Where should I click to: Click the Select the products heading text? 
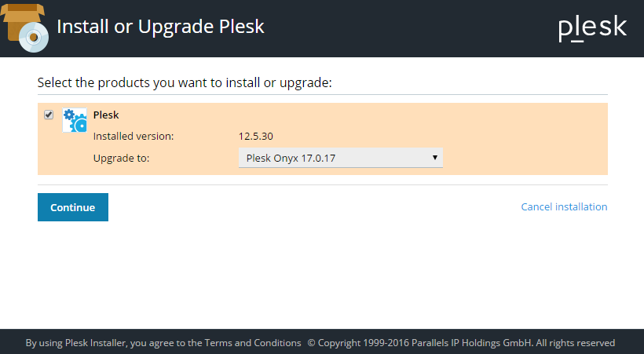185,82
